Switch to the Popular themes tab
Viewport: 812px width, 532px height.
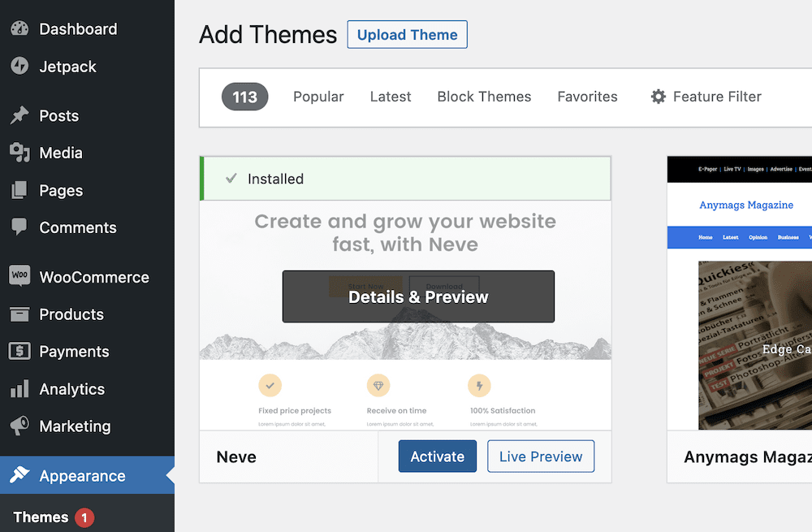(x=318, y=96)
